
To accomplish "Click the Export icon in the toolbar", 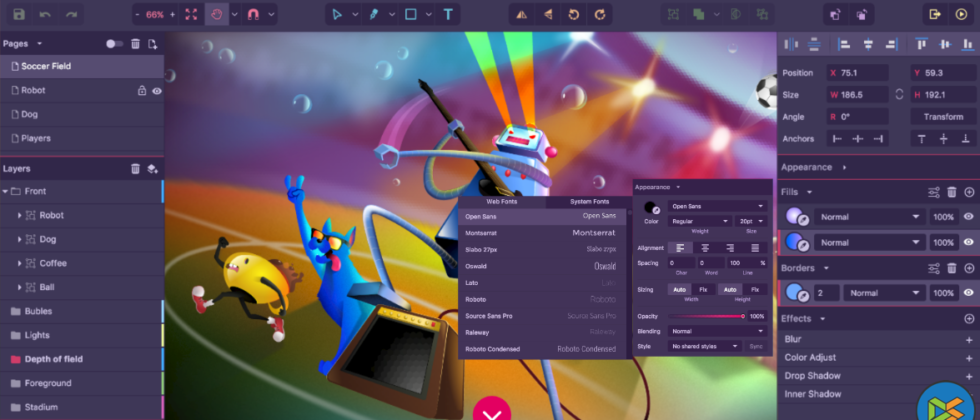I will [935, 15].
